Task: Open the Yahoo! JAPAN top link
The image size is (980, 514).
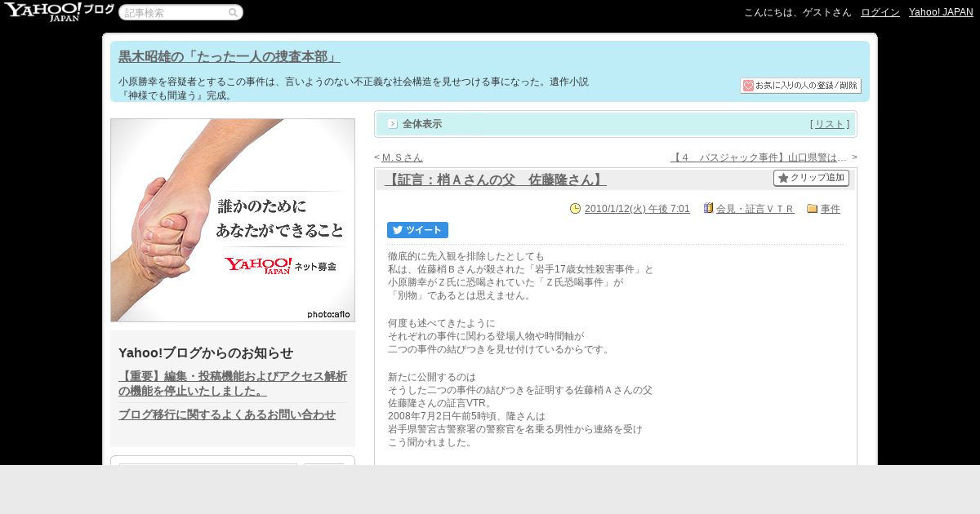Action: click(x=941, y=12)
